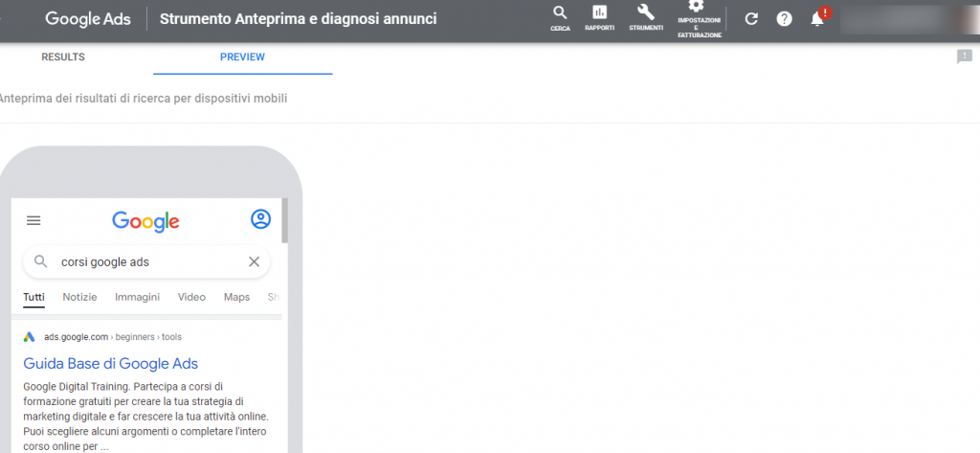Screen dimensions: 980x453
Task: Click the magnifier icon in search box
Action: pyautogui.click(x=40, y=261)
